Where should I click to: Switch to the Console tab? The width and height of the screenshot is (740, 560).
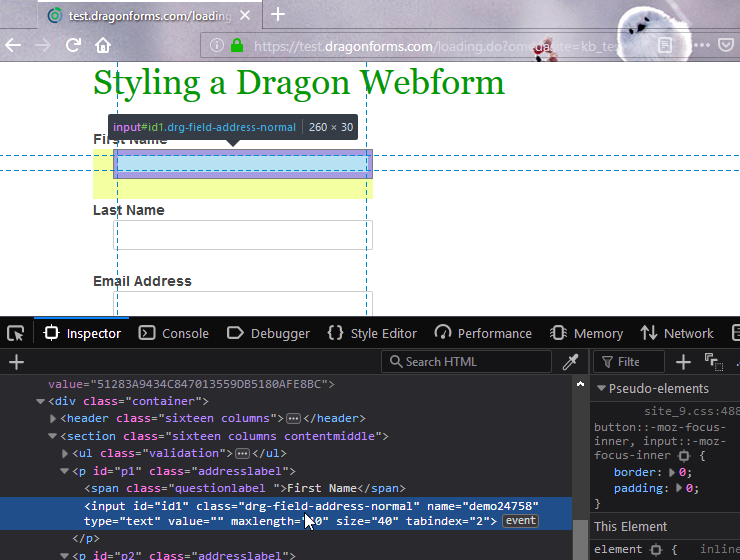coord(174,333)
